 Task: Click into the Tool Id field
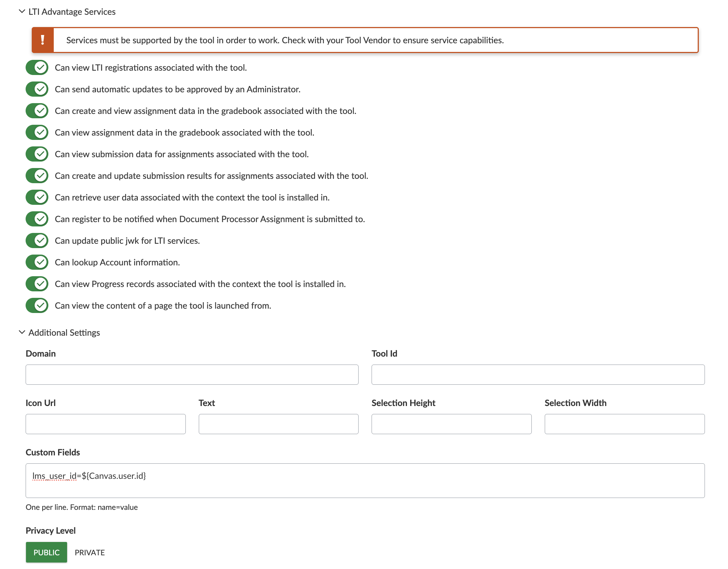click(538, 375)
